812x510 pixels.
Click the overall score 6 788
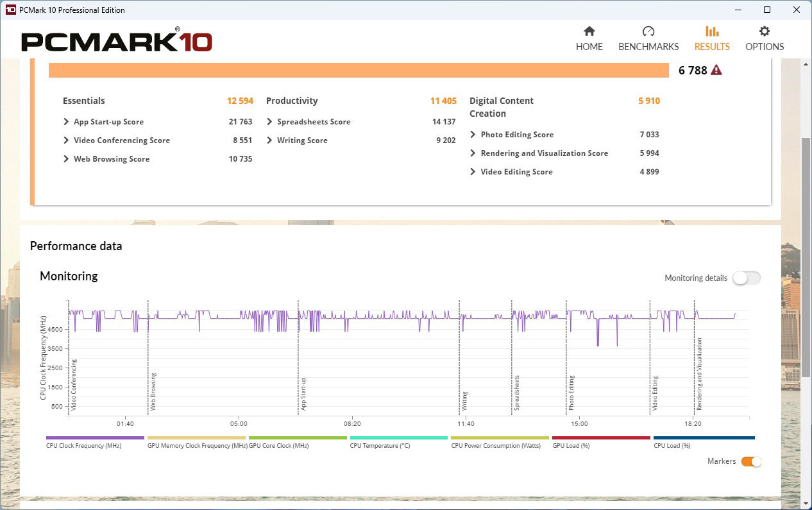693,71
